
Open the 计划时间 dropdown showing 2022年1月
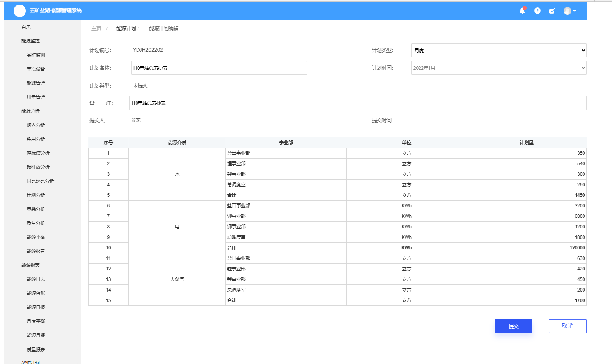coord(498,68)
